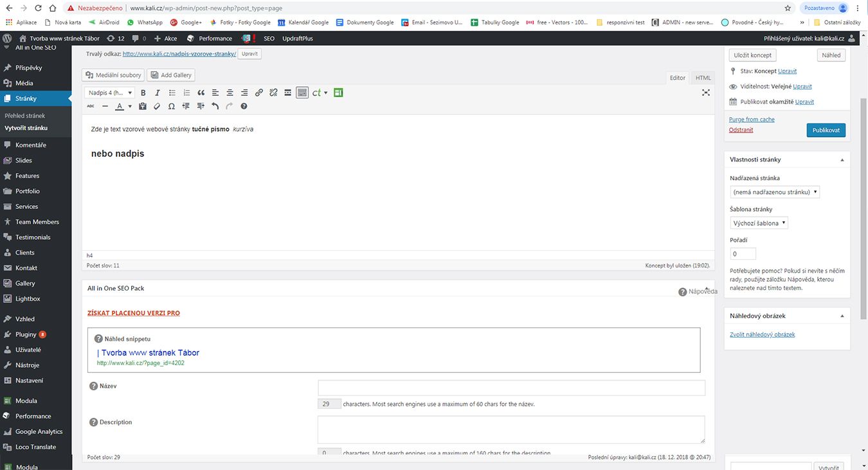Apply italic formatting in editor toolbar
Screen dimensions: 868x470
[x=157, y=93]
